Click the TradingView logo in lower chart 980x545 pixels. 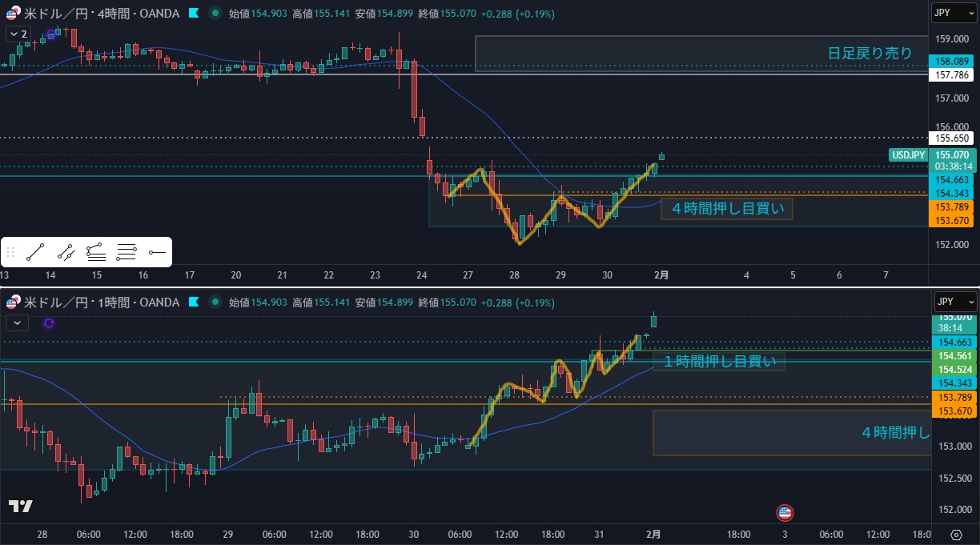pos(20,506)
